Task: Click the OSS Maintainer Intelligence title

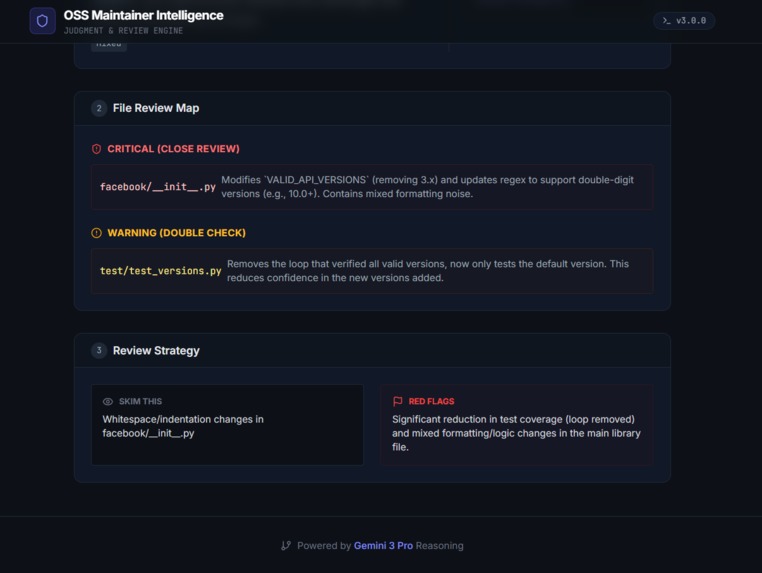Action: pyautogui.click(x=143, y=16)
